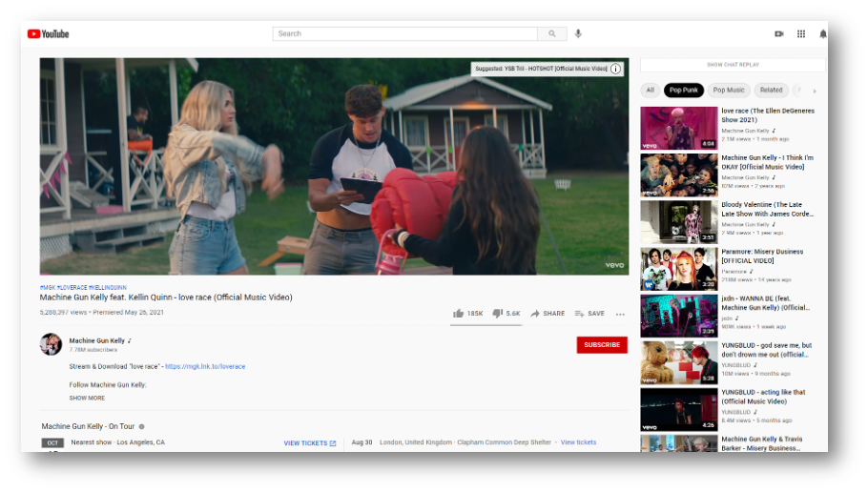Open I Think I'm OKAY video thumbnail
868x492 pixels.
(679, 175)
